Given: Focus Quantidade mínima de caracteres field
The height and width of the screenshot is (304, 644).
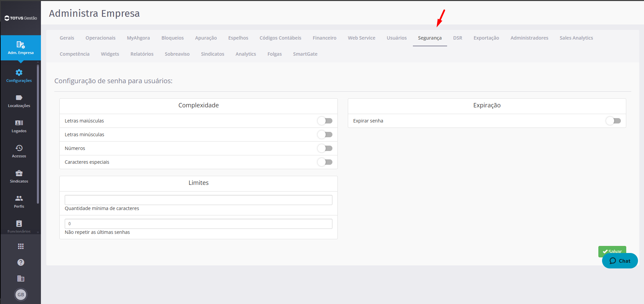Looking at the screenshot, I should pos(199,200).
